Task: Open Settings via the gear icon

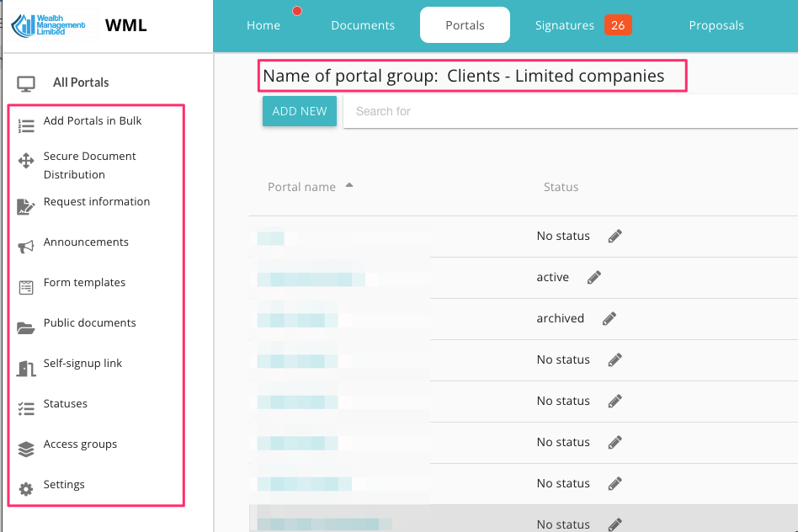Action: 26,489
